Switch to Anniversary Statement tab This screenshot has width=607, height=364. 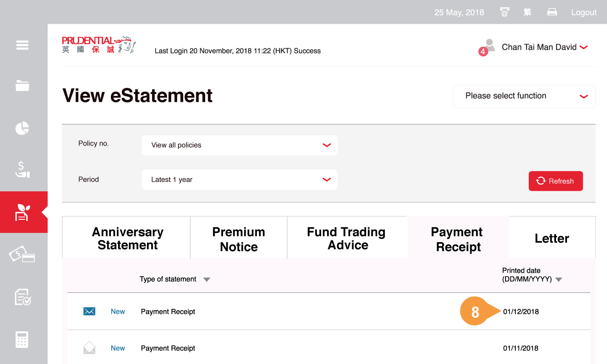pyautogui.click(x=127, y=238)
